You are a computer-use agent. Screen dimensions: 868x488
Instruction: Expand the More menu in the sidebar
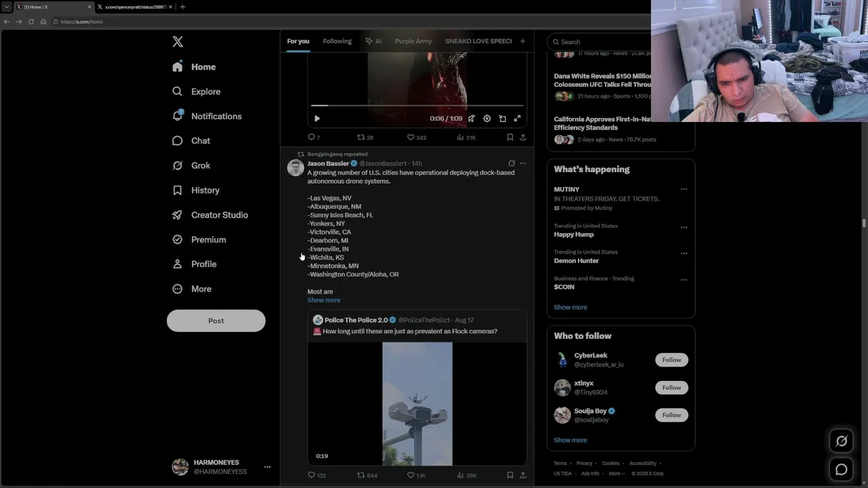click(x=191, y=289)
